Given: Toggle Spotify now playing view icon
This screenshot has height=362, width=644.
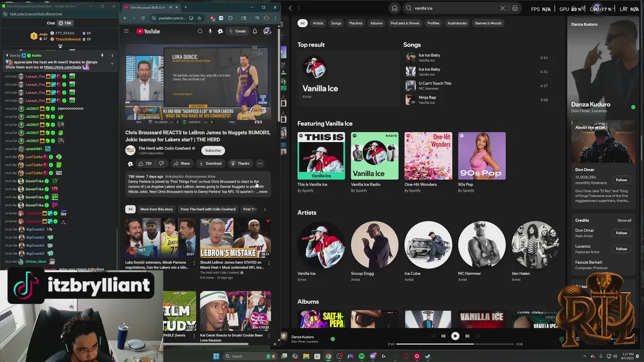Looking at the screenshot, I should point(561,339).
